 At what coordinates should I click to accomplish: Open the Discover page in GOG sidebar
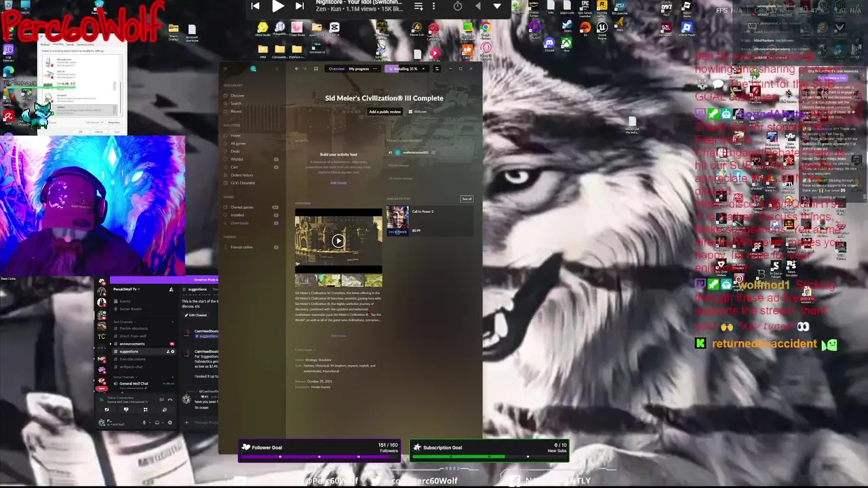point(237,96)
